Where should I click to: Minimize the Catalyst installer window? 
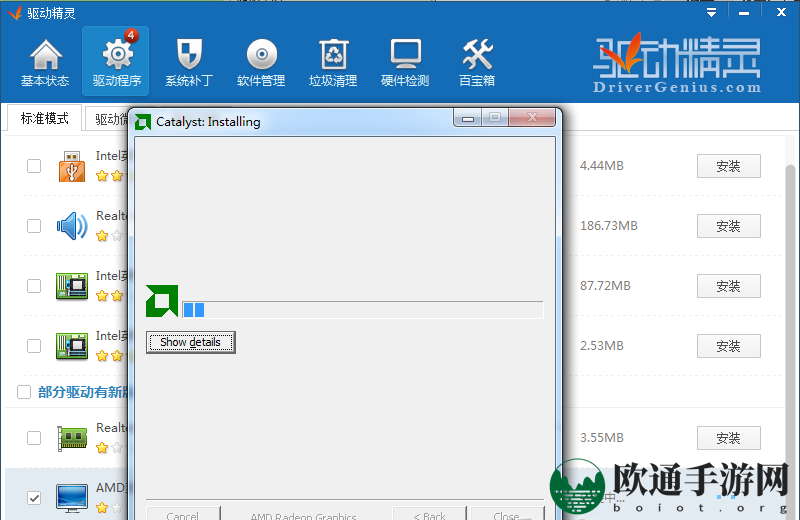click(x=468, y=118)
